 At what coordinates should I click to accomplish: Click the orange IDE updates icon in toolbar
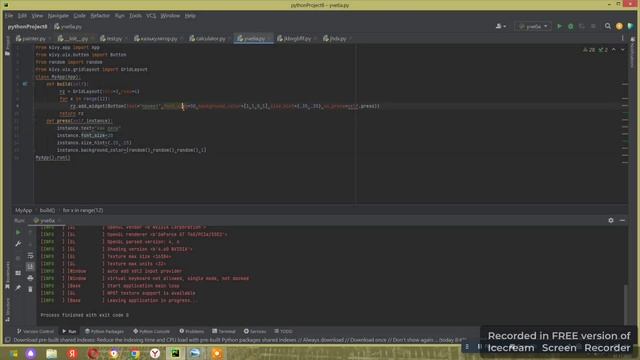619,26
